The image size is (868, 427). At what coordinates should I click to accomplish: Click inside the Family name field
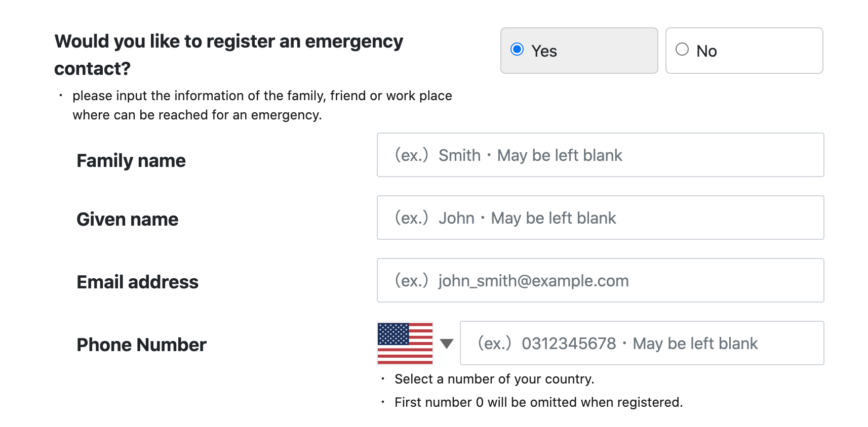pyautogui.click(x=600, y=155)
